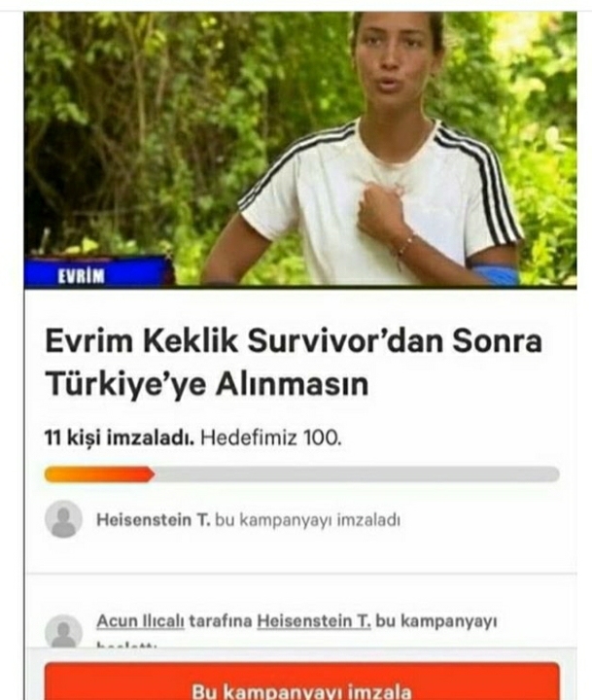
Task: Open the underlined 'Heisenstein T.' starter link
Action: tap(314, 621)
